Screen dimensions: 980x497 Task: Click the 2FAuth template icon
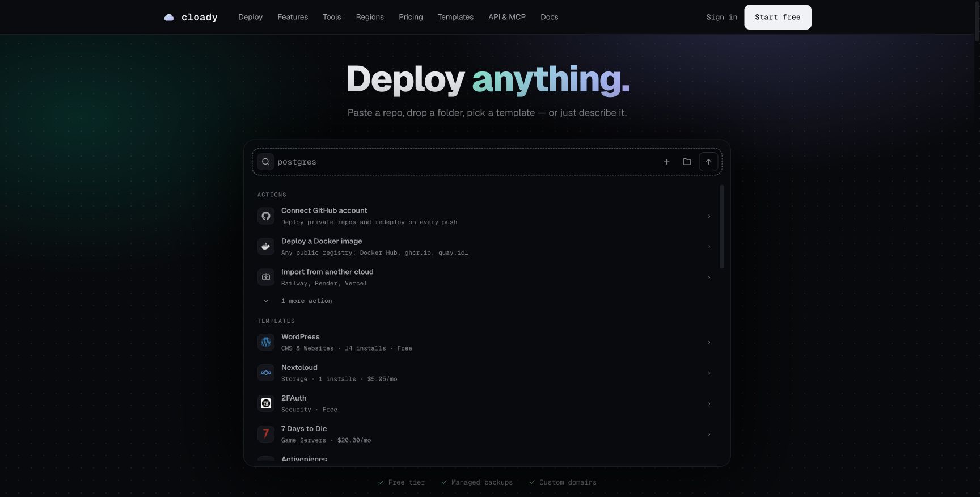pyautogui.click(x=266, y=404)
